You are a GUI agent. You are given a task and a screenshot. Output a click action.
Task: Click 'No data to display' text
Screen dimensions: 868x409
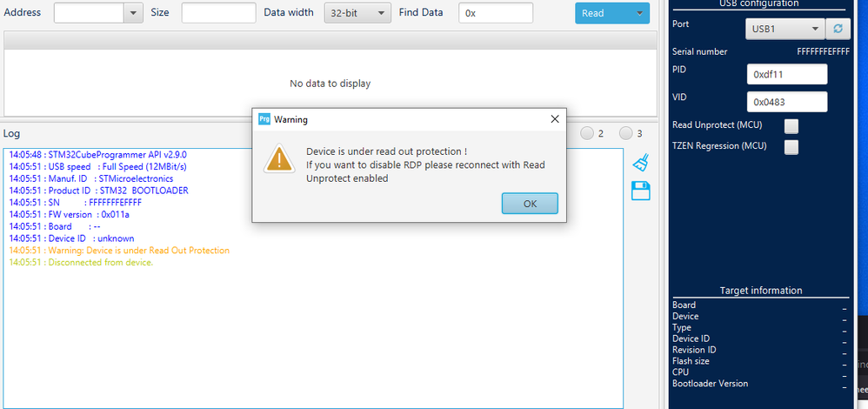tap(330, 84)
